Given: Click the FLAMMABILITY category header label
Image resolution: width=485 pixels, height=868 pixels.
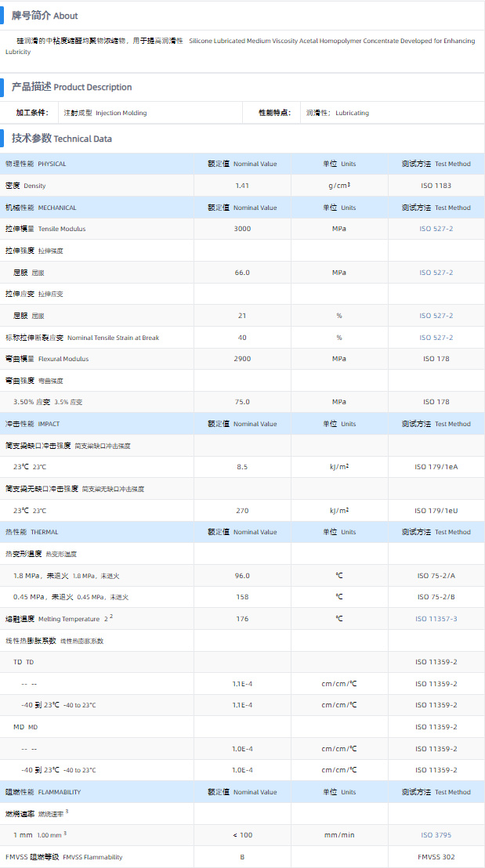Looking at the screenshot, I should click(x=42, y=792).
